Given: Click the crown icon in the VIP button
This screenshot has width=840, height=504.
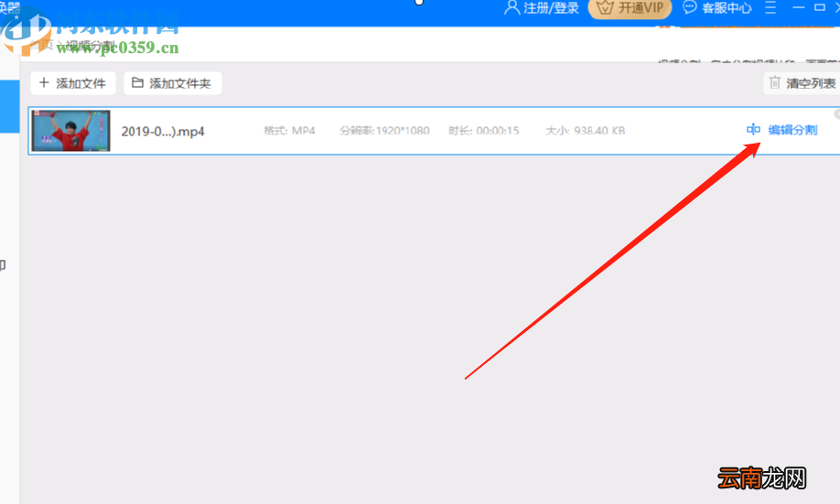Looking at the screenshot, I should point(605,8).
